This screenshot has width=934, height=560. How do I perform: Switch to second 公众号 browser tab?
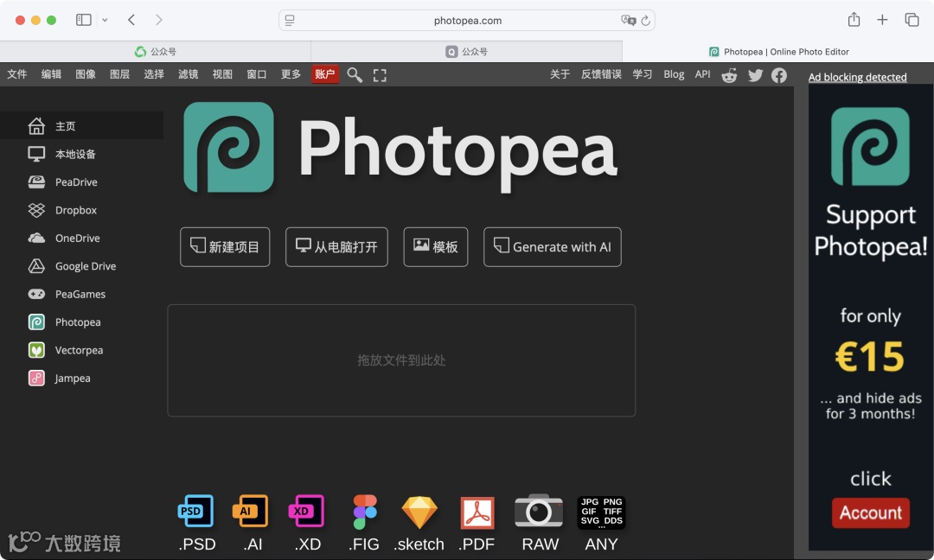[466, 52]
